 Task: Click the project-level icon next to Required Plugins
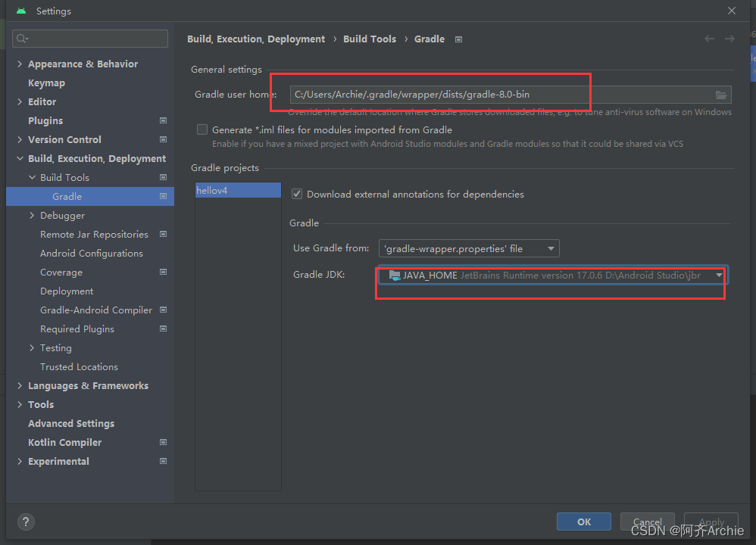(163, 329)
